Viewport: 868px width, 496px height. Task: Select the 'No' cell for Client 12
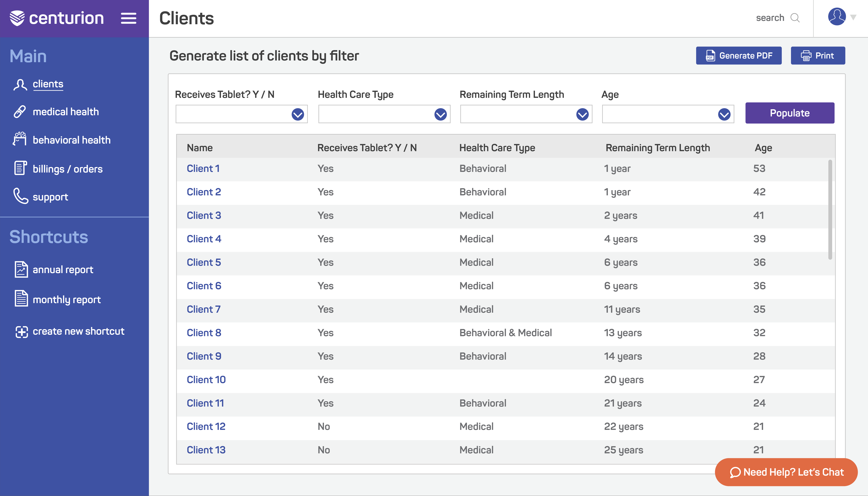coord(324,427)
